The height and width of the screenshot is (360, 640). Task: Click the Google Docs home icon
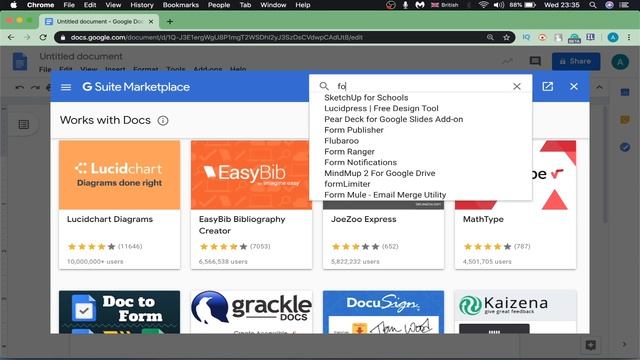[x=20, y=62]
